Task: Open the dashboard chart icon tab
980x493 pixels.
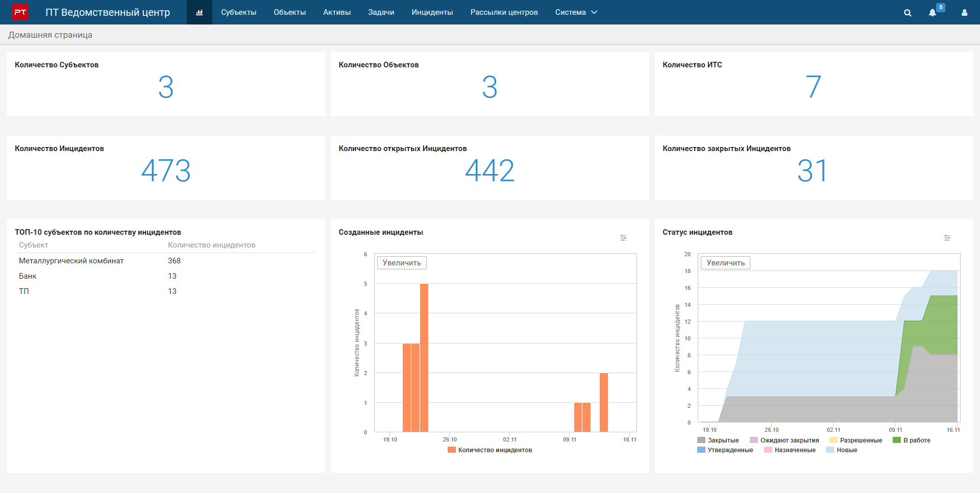Action: pos(199,12)
